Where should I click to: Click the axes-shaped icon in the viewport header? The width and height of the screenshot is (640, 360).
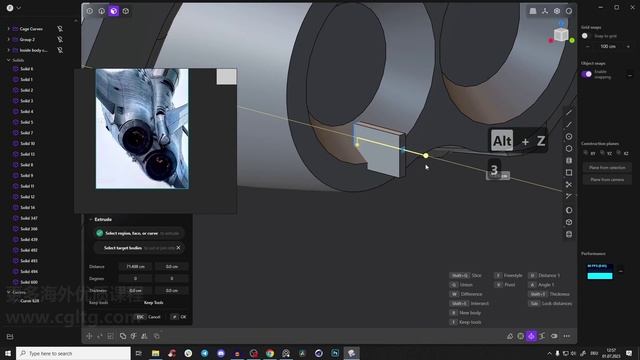click(x=545, y=11)
